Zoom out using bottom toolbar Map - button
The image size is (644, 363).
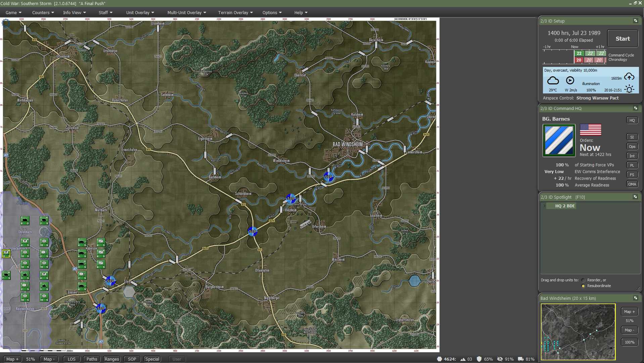pyautogui.click(x=49, y=359)
